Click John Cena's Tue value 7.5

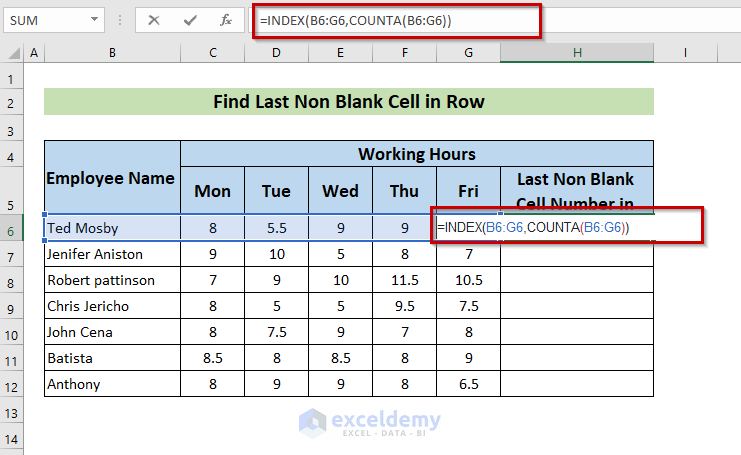(276, 332)
